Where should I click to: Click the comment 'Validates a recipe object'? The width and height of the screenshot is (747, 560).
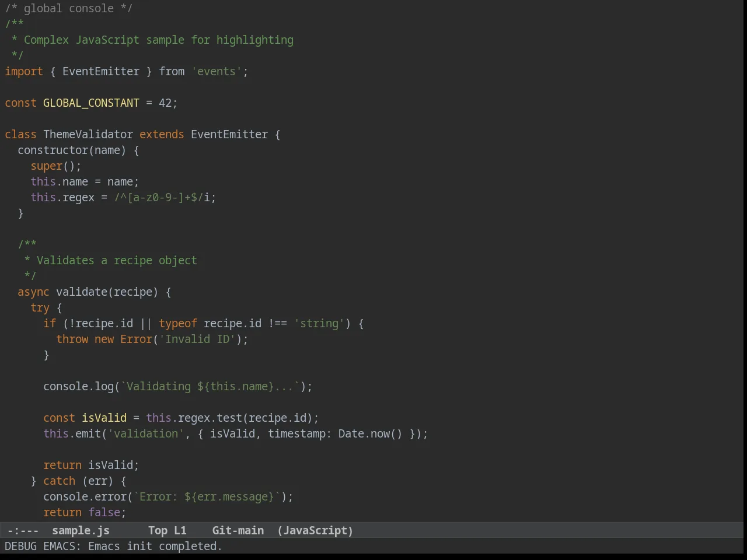[x=117, y=260]
